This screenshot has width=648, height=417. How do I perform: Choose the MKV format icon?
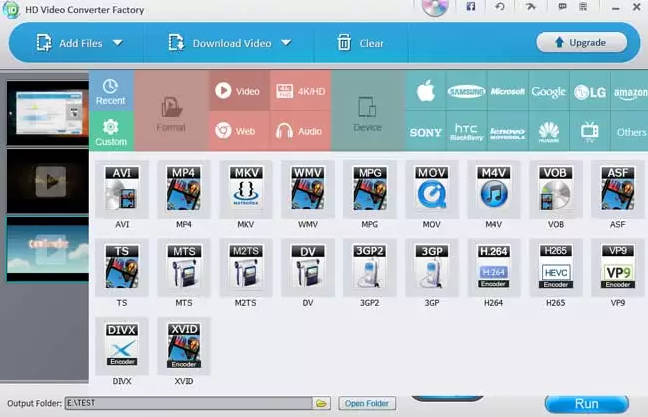[245, 189]
